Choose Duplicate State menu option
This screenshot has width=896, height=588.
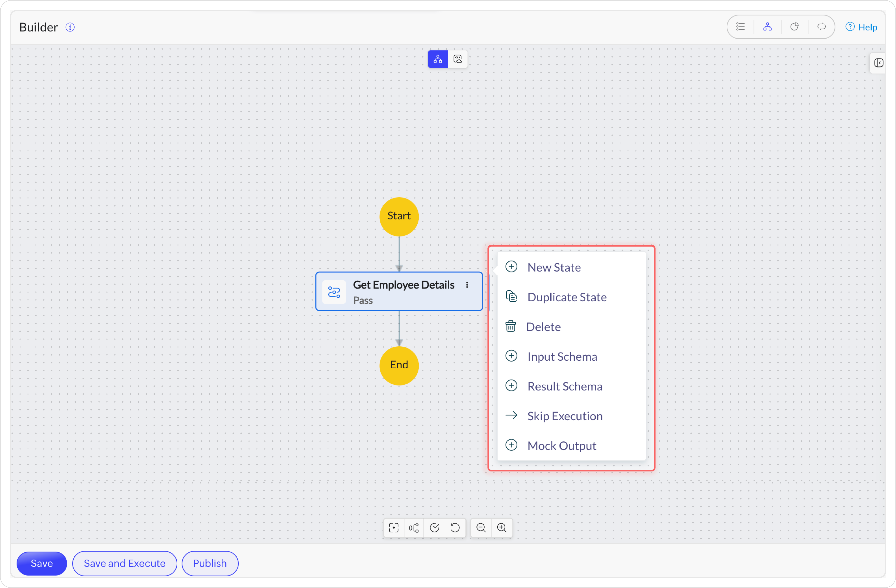coord(567,297)
